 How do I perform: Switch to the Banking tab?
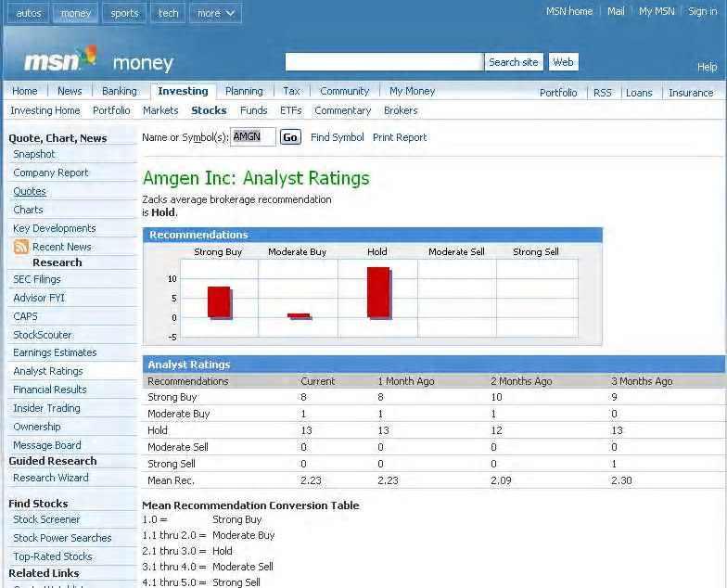click(x=119, y=91)
